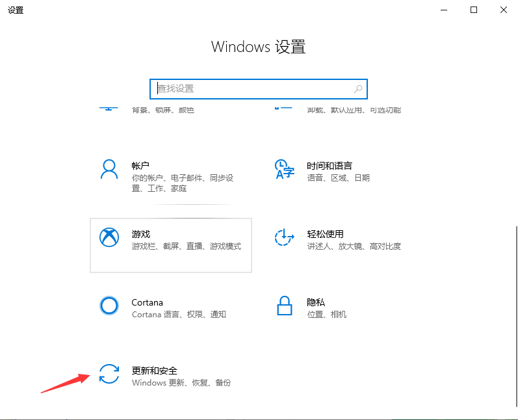
Task: Click the 帐户 person icon
Action: (x=109, y=169)
